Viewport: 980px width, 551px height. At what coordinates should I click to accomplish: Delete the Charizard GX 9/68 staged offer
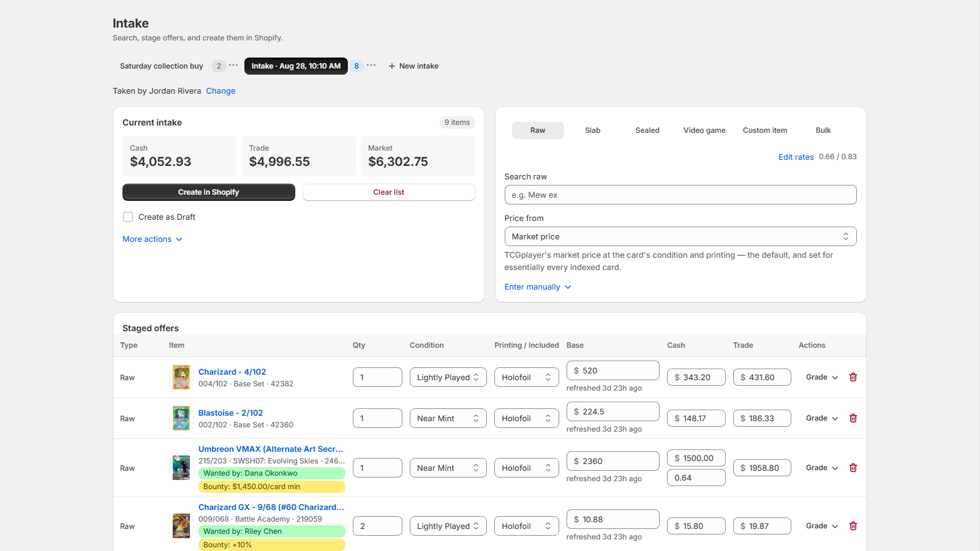[x=853, y=526]
